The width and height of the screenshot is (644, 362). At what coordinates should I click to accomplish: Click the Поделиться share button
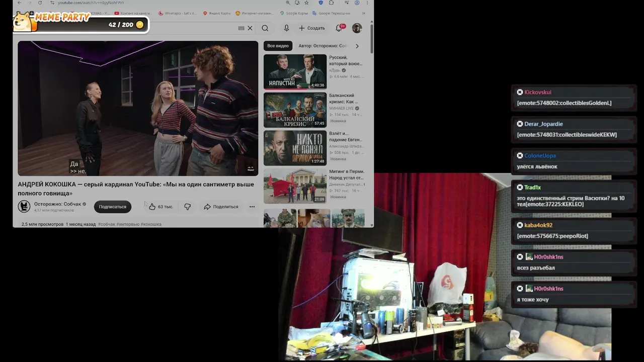coord(221,207)
